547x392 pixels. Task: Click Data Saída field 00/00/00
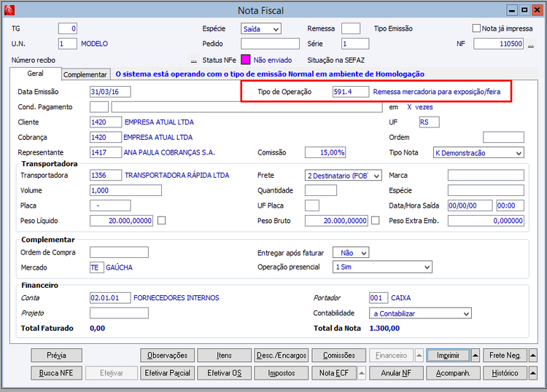(470, 205)
